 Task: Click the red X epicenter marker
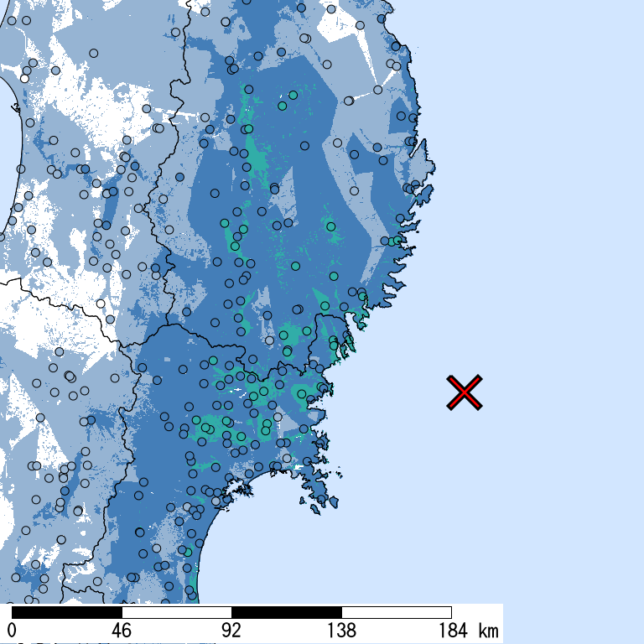click(464, 392)
